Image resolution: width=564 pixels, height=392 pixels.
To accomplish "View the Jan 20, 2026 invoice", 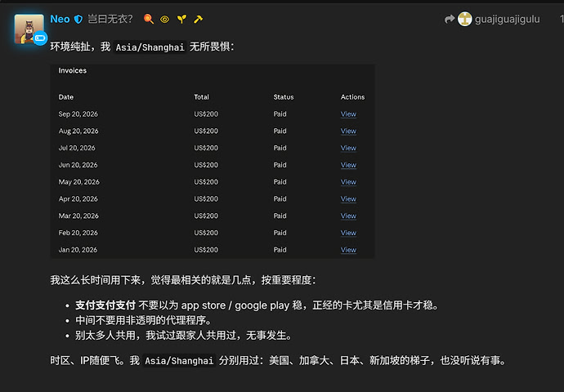I will 348,250.
